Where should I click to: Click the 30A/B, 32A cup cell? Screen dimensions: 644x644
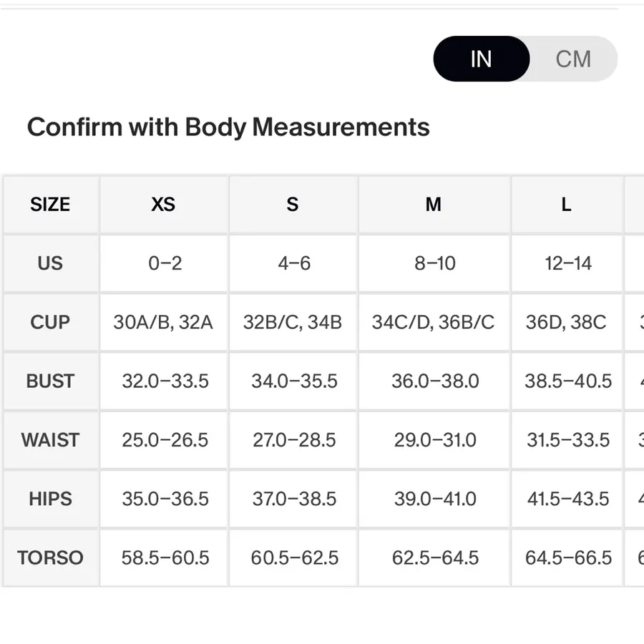[163, 323]
